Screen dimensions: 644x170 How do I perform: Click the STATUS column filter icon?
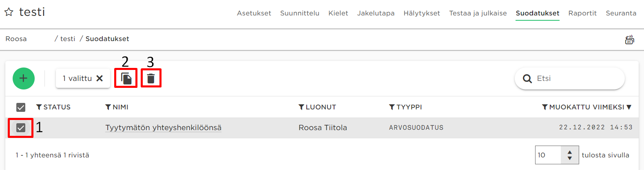pos(39,107)
